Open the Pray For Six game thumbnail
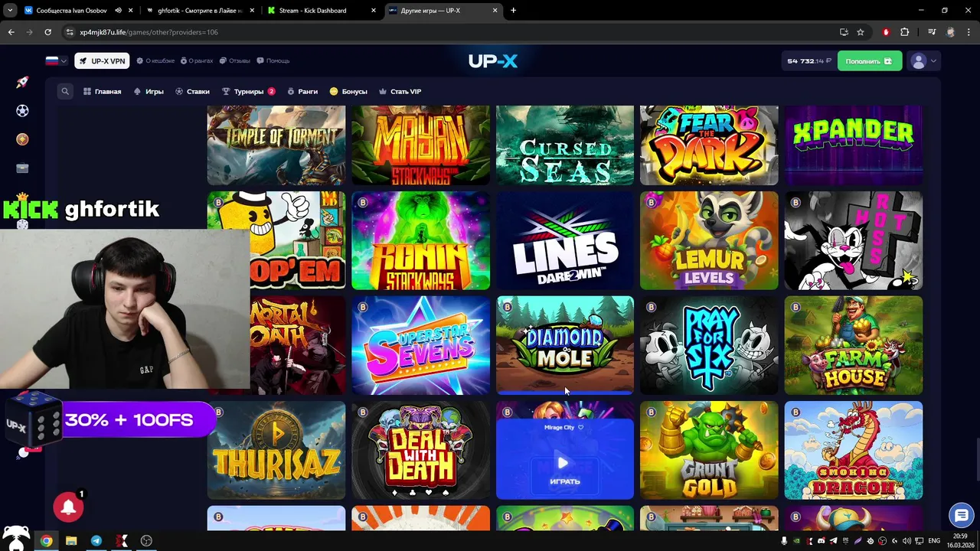Image resolution: width=980 pixels, height=551 pixels. click(x=709, y=346)
